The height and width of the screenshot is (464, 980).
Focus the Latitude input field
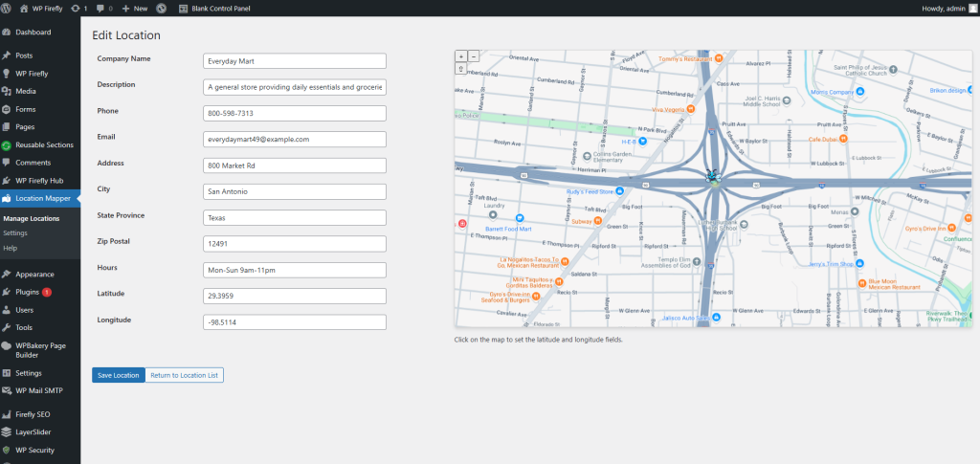[x=294, y=296]
